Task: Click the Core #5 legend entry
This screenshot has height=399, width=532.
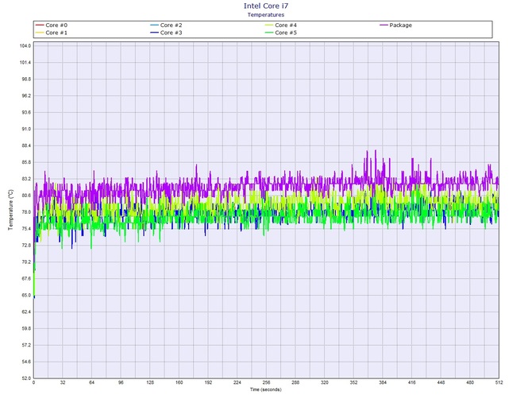Action: 281,33
